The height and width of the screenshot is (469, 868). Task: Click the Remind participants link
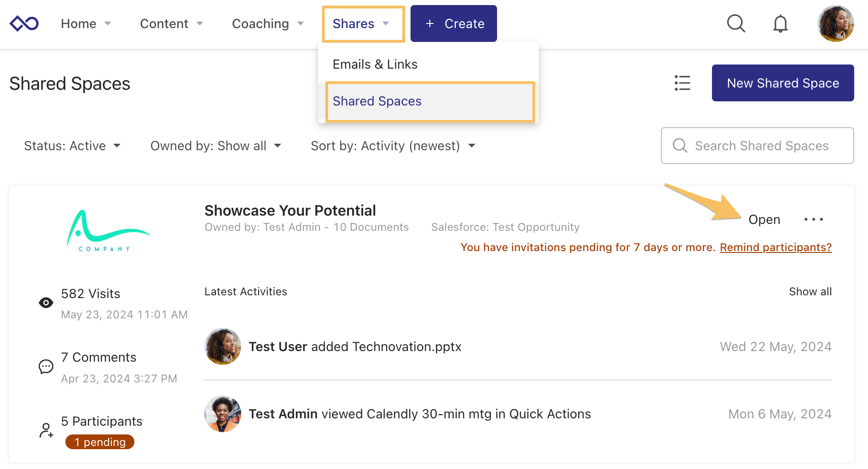pyautogui.click(x=775, y=247)
